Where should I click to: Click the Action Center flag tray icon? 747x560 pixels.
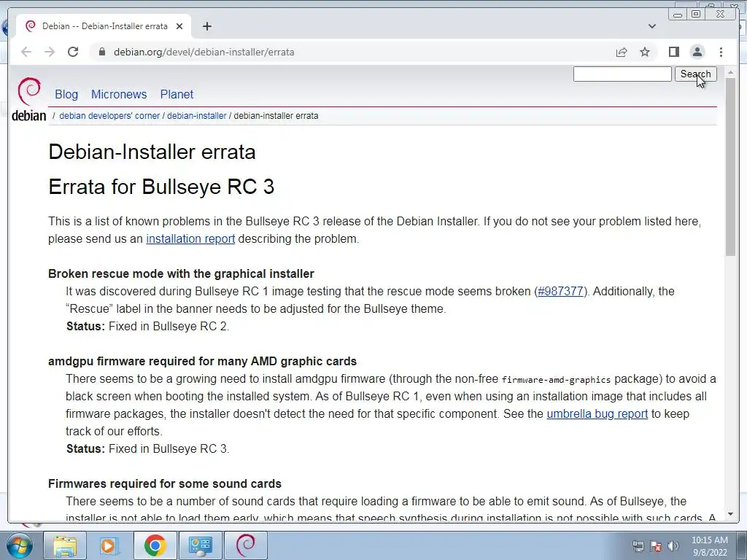[x=656, y=545]
